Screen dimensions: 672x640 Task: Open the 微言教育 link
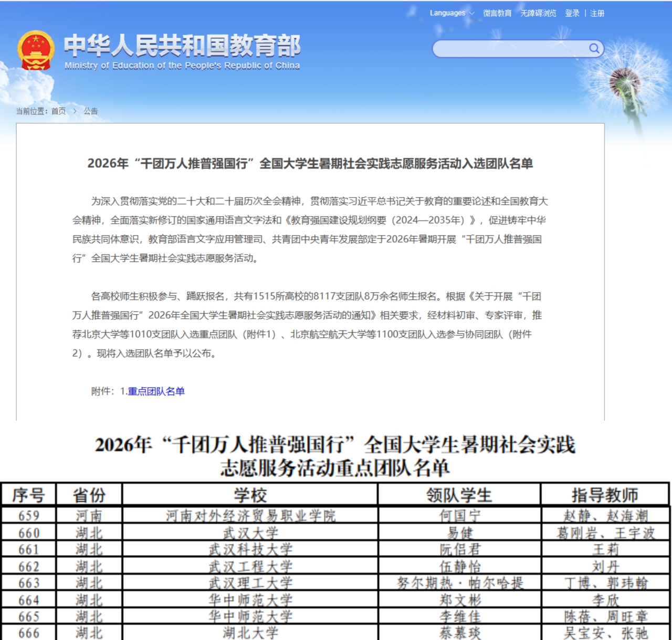pos(497,13)
